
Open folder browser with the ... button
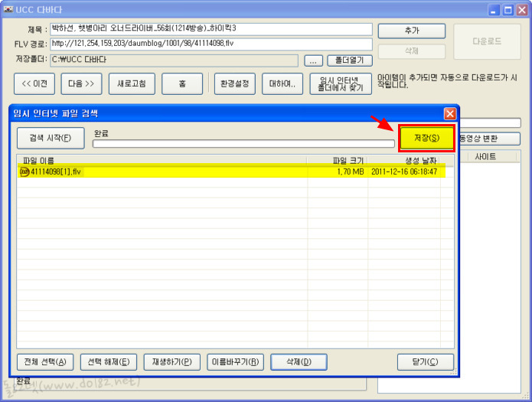[x=313, y=60]
